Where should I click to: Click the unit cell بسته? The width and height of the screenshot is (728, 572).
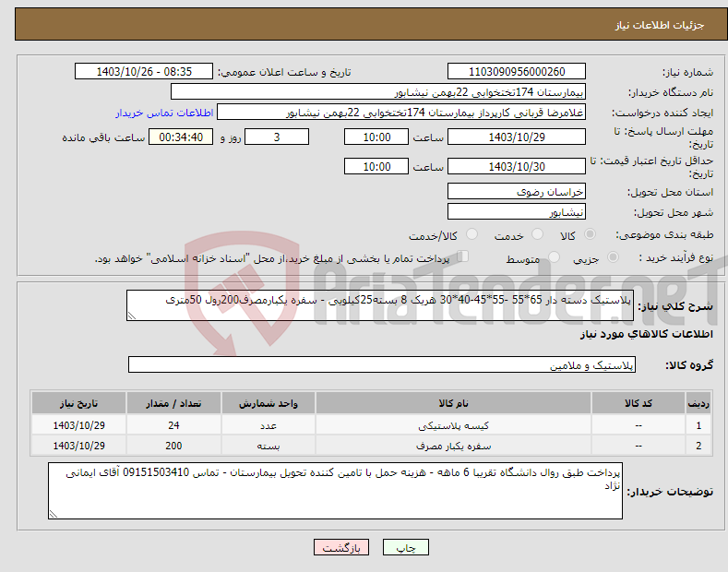coord(269,446)
